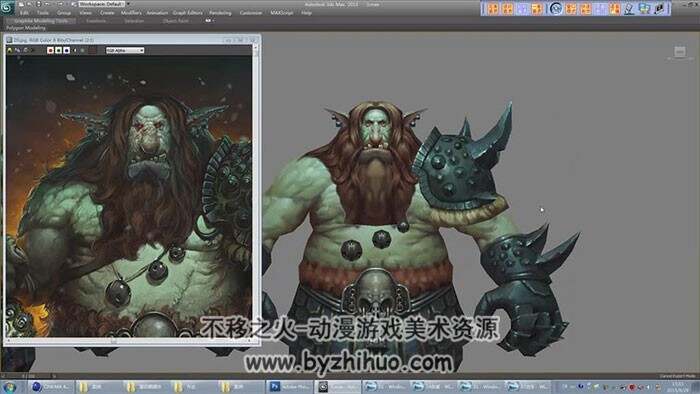This screenshot has height=394, width=700.
Task: Click the color swatch in image viewer toolbar
Action: pos(92,50)
